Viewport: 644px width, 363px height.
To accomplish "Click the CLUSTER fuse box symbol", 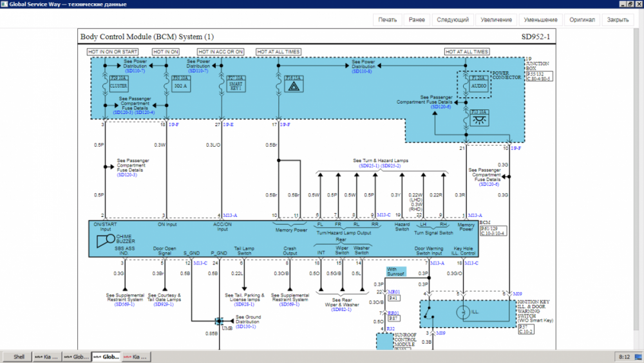I will pyautogui.click(x=118, y=86).
